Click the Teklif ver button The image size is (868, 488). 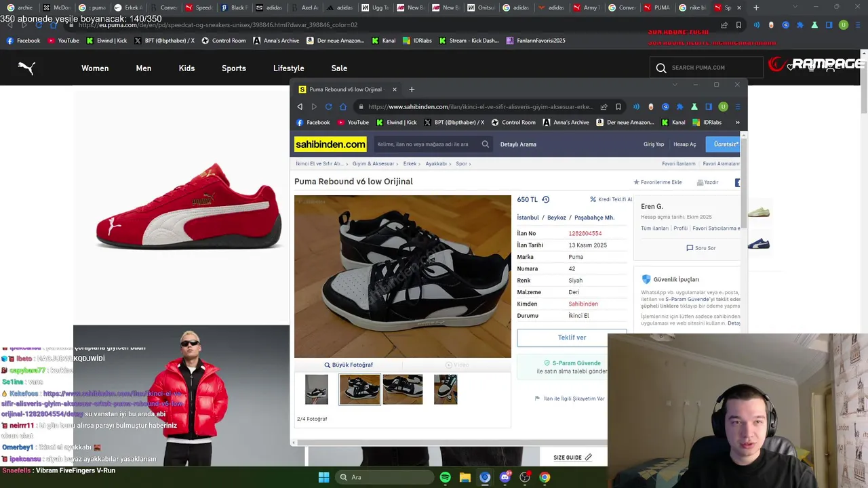[x=572, y=338]
